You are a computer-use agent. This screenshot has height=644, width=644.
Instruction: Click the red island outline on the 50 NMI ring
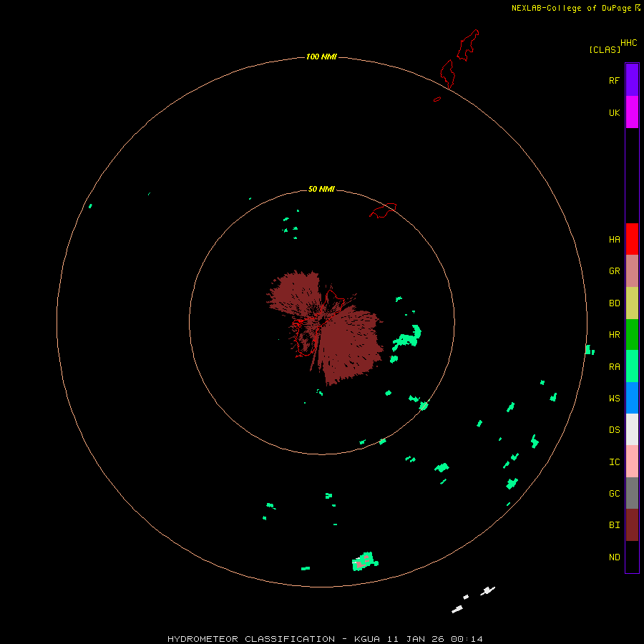(383, 210)
